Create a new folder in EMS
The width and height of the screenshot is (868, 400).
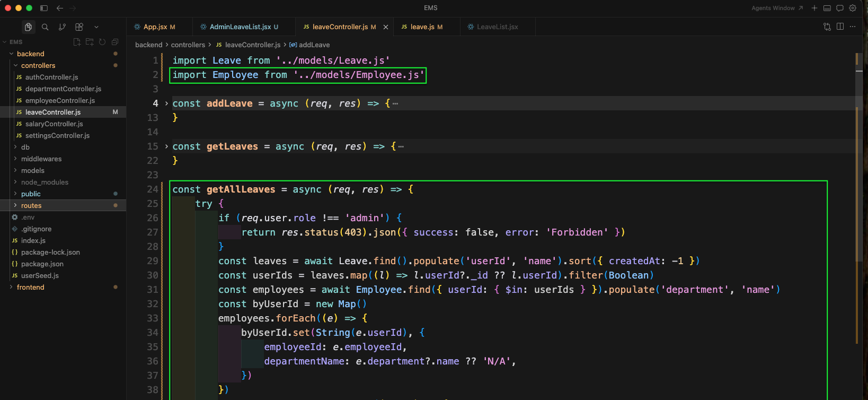90,42
